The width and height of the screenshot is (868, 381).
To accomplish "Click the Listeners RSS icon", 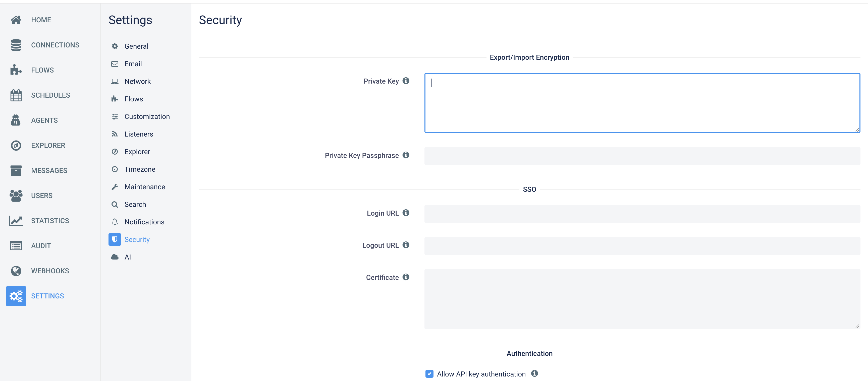I will click(115, 134).
